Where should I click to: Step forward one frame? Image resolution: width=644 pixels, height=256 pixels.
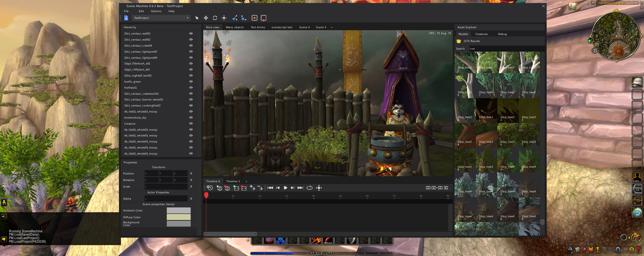(293, 188)
